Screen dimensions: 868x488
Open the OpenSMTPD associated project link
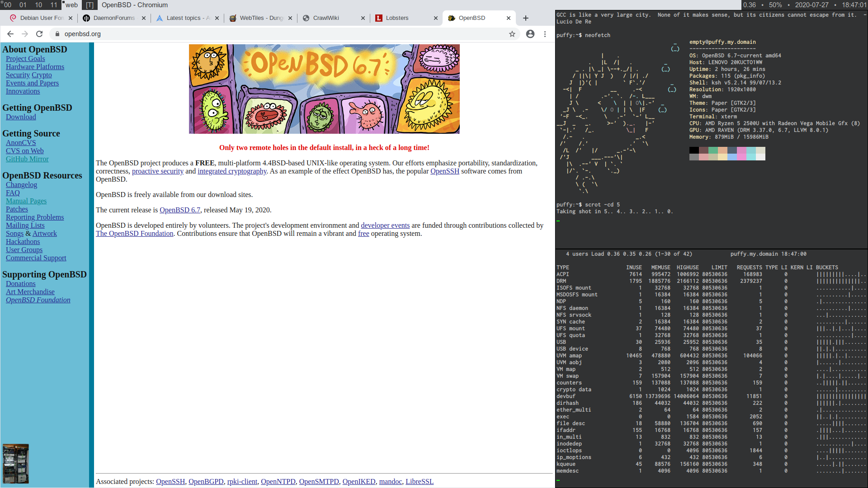click(319, 482)
